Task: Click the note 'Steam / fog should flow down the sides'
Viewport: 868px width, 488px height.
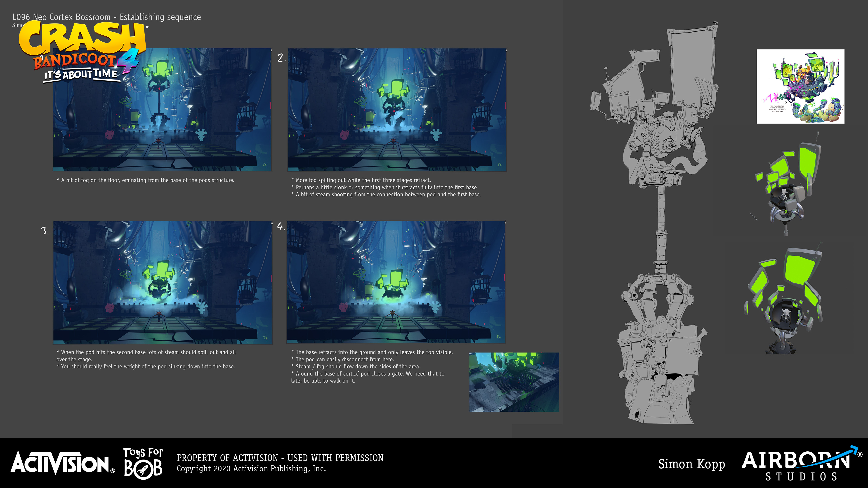Action: (x=356, y=366)
